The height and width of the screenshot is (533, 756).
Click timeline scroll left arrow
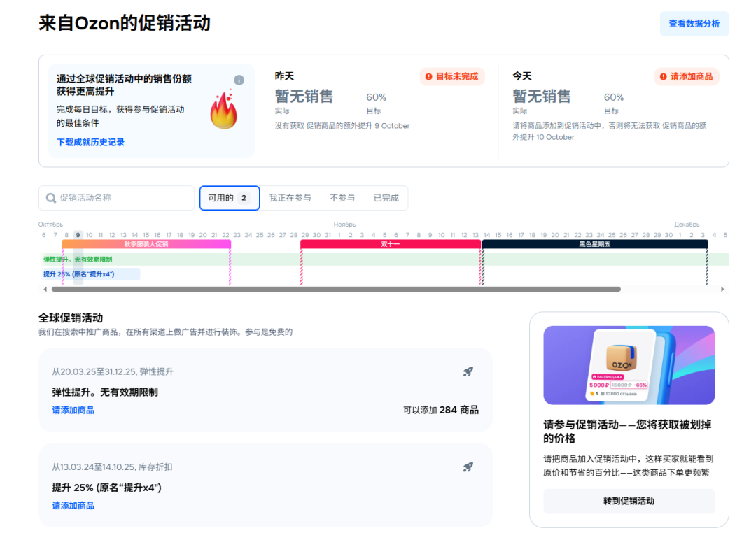tap(45, 289)
